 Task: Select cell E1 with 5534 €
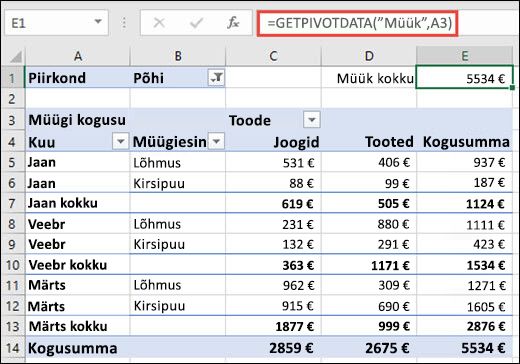pos(464,78)
